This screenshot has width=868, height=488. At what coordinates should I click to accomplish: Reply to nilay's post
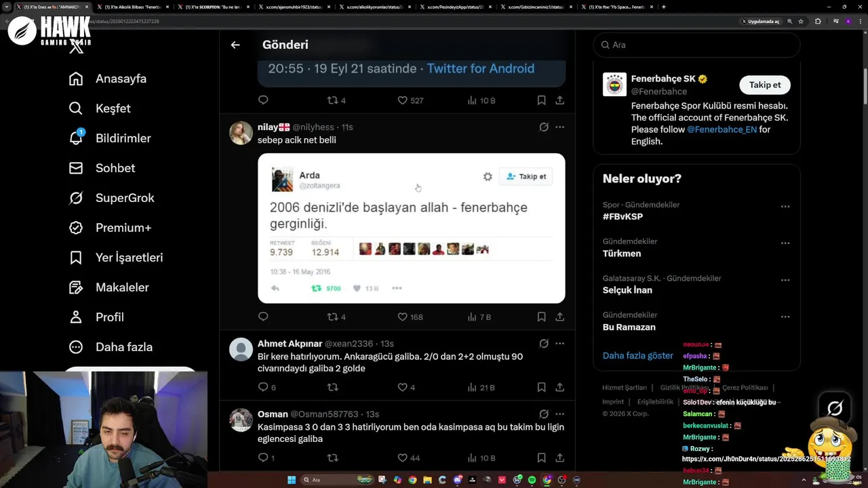263,317
